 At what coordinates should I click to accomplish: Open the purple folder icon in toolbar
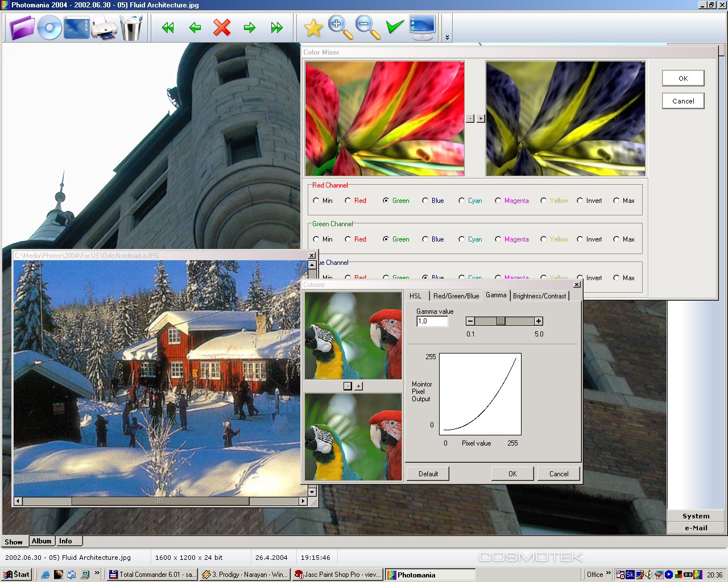click(x=22, y=27)
